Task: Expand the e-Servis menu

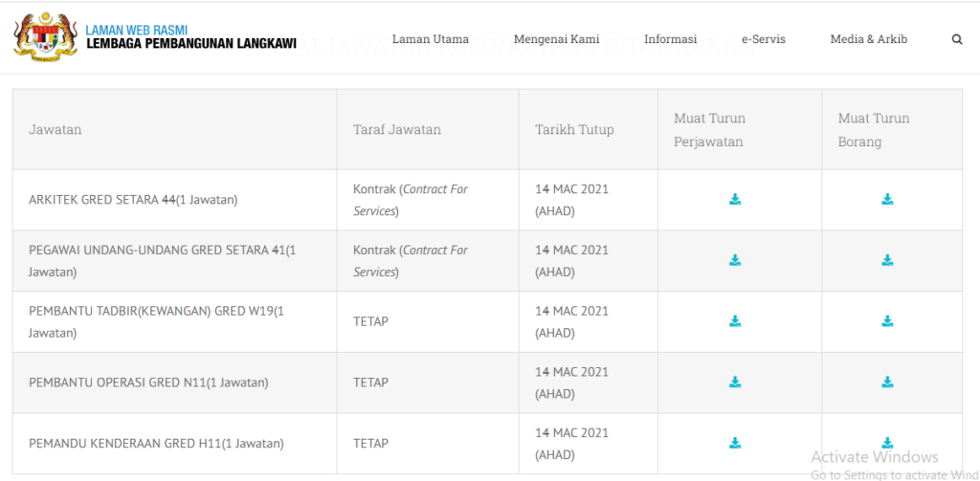Action: pos(764,39)
